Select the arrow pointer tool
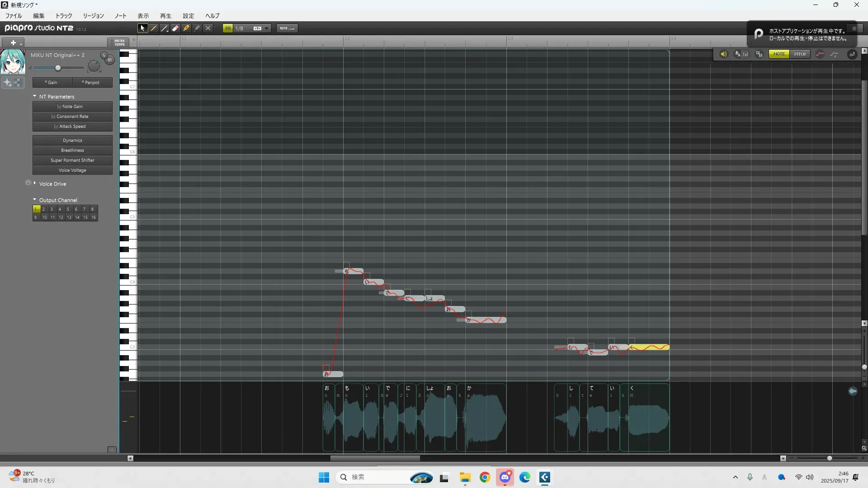The image size is (868, 488). (142, 28)
